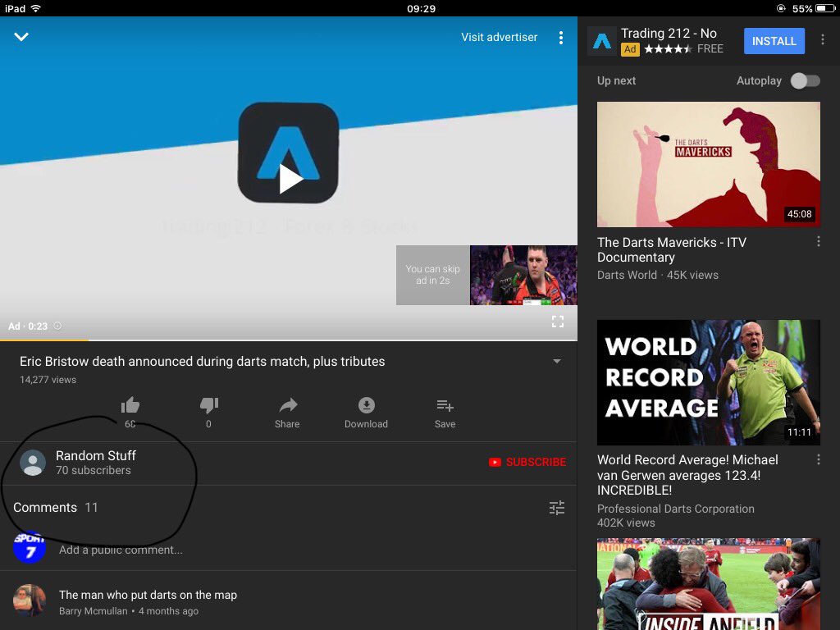Share the video
840x630 pixels.
point(288,412)
